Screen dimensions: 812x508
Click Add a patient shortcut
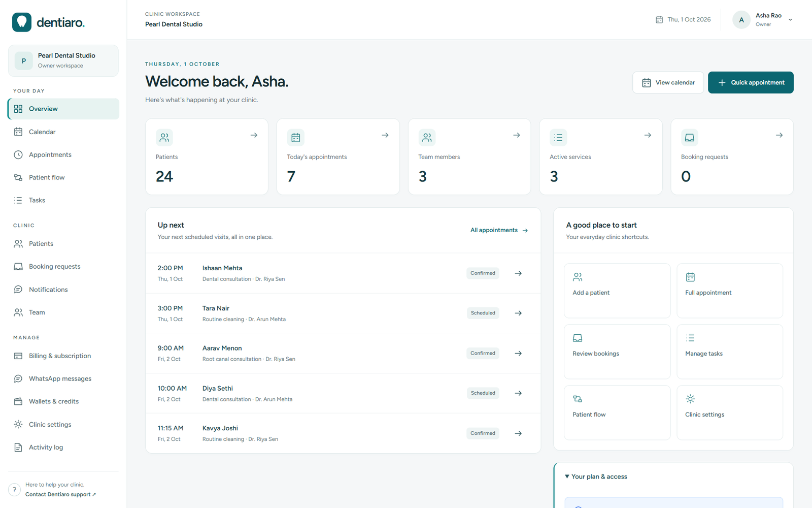[x=617, y=291]
